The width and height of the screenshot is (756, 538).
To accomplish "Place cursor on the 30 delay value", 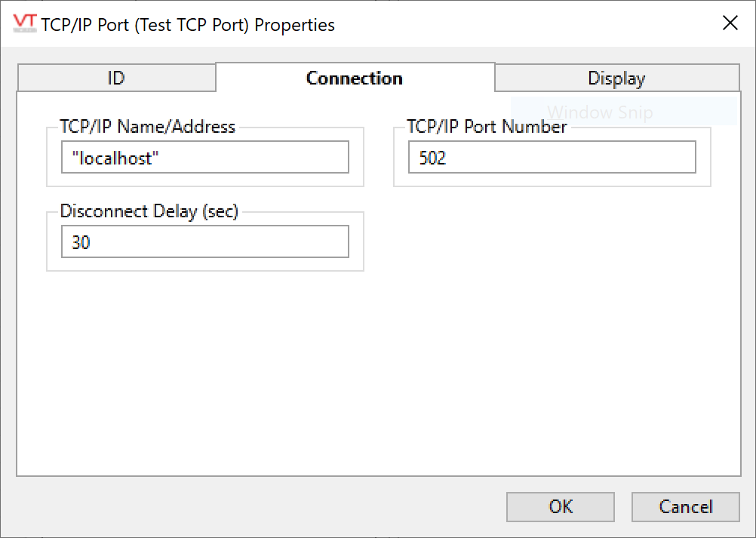I will point(81,243).
